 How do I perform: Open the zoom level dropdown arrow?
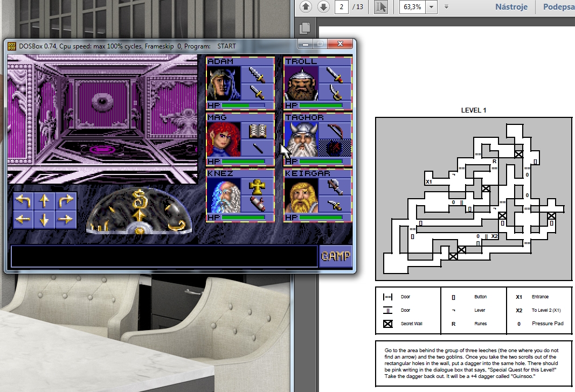pyautogui.click(x=431, y=6)
